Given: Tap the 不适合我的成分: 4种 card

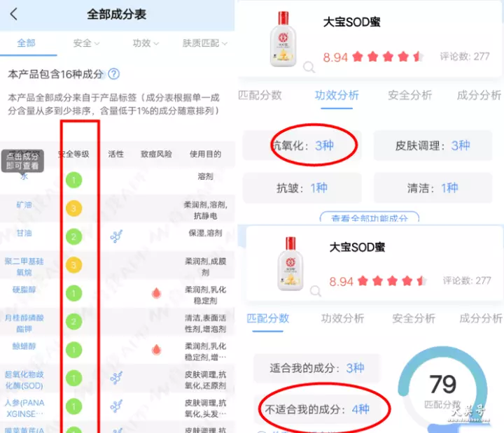Looking at the screenshot, I should coord(317,409).
